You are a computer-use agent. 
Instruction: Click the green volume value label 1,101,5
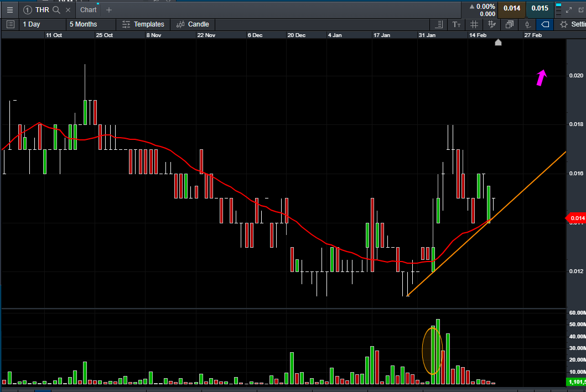pyautogui.click(x=576, y=381)
